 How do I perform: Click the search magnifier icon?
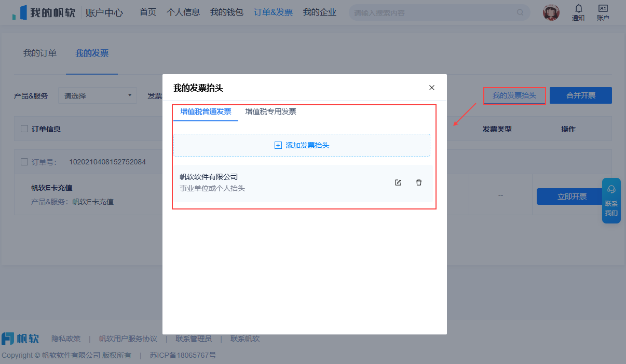click(x=520, y=12)
